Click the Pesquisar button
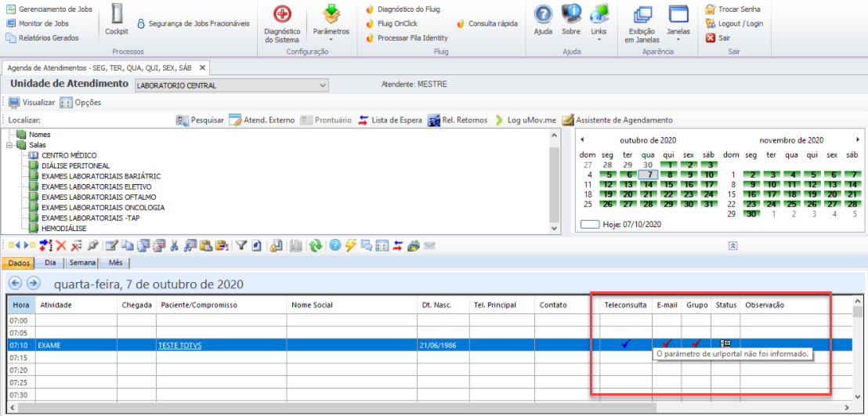Image resolution: width=868 pixels, height=416 pixels. 200,120
